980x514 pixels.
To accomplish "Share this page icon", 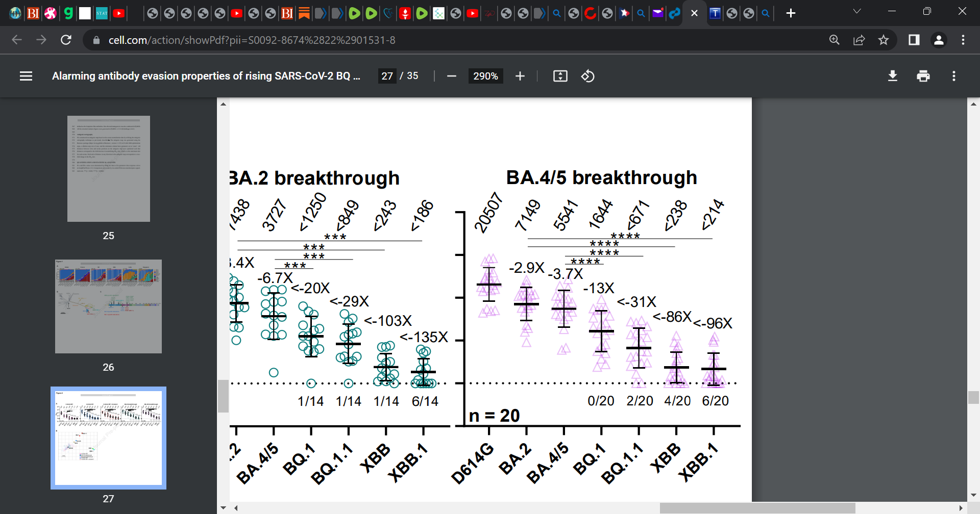I will [859, 40].
